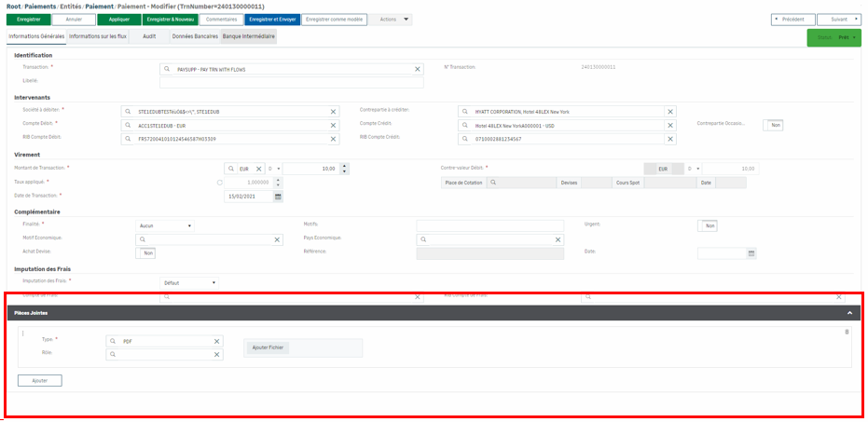Open the Finalité dropdown
This screenshot has height=422, width=868.
[x=164, y=225]
